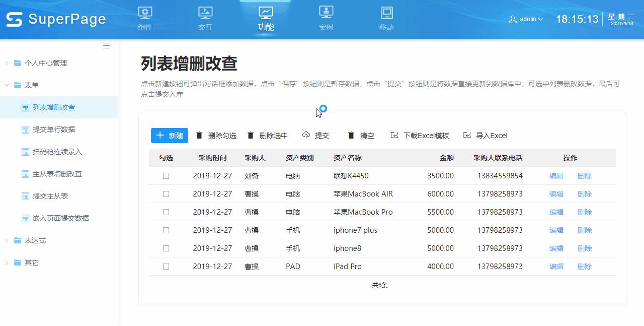Image resolution: width=644 pixels, height=326 pixels.
Task: Switch to the 组件 tab label
Action: 145,27
